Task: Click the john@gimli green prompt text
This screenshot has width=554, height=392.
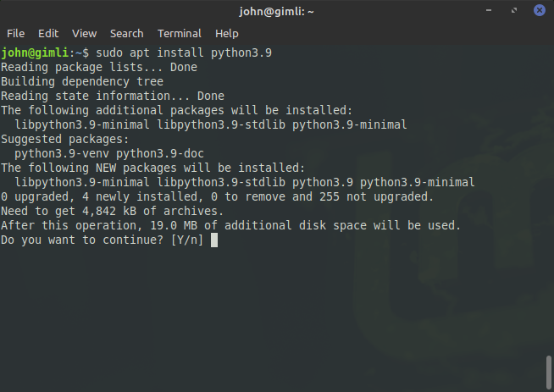Action: [x=35, y=53]
